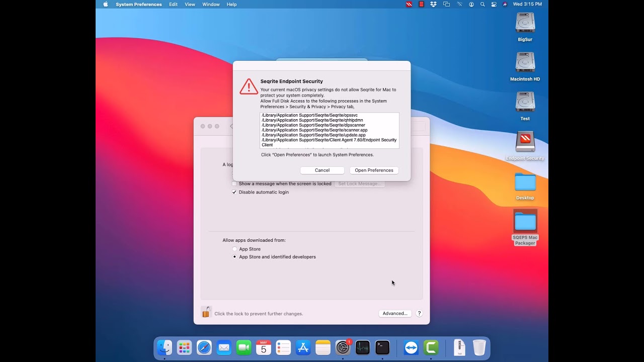Click the date and time clock
This screenshot has width=644, height=362.
click(527, 4)
